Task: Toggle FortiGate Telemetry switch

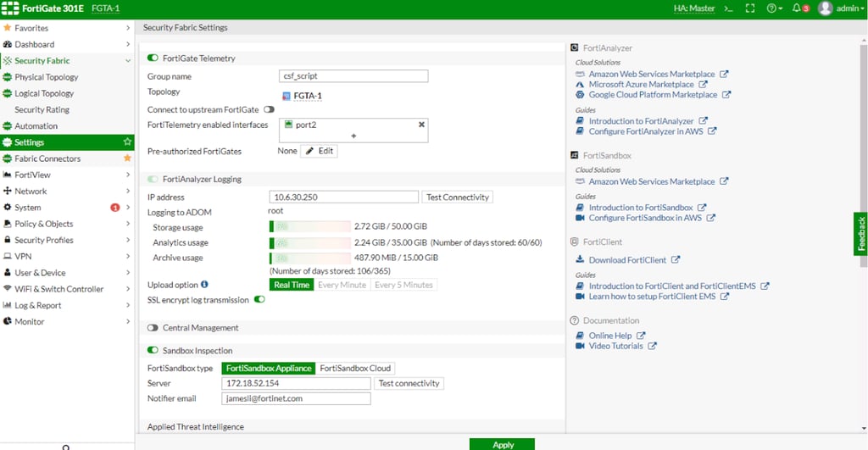Action: pos(153,58)
